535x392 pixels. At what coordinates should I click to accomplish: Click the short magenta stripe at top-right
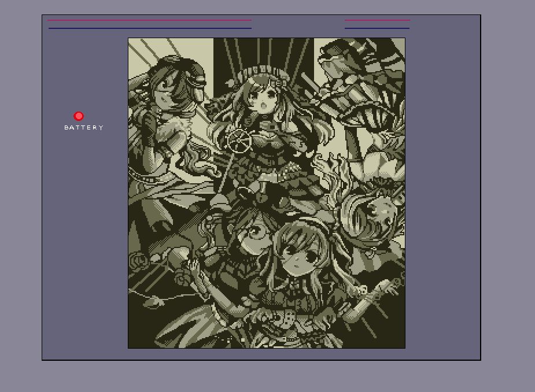[377, 20]
